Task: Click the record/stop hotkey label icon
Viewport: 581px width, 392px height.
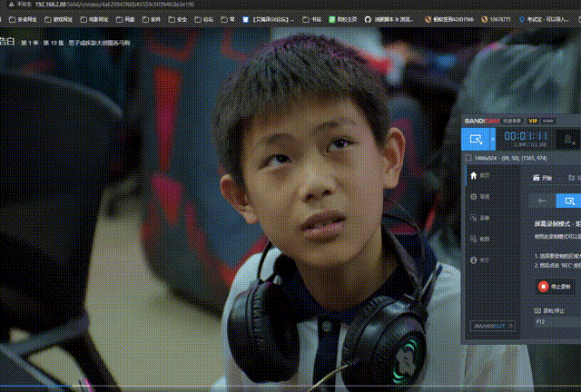Action: click(537, 311)
